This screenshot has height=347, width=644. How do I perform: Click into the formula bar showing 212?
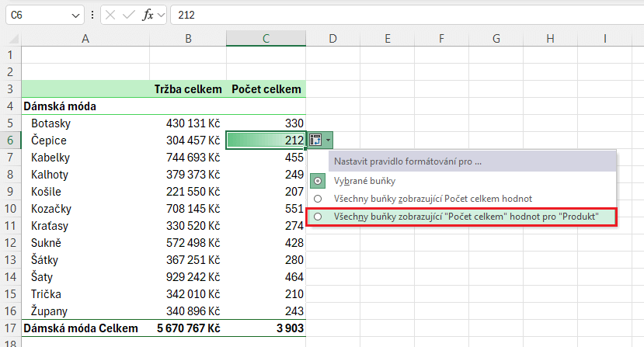pyautogui.click(x=388, y=16)
